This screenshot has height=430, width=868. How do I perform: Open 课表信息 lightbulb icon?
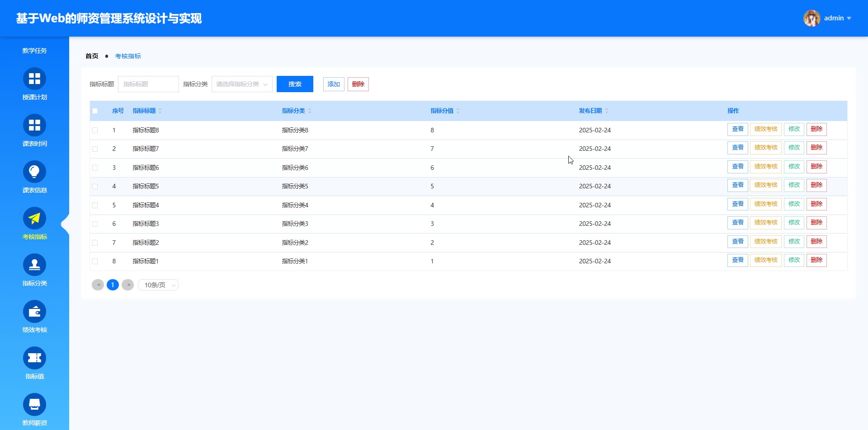(34, 172)
